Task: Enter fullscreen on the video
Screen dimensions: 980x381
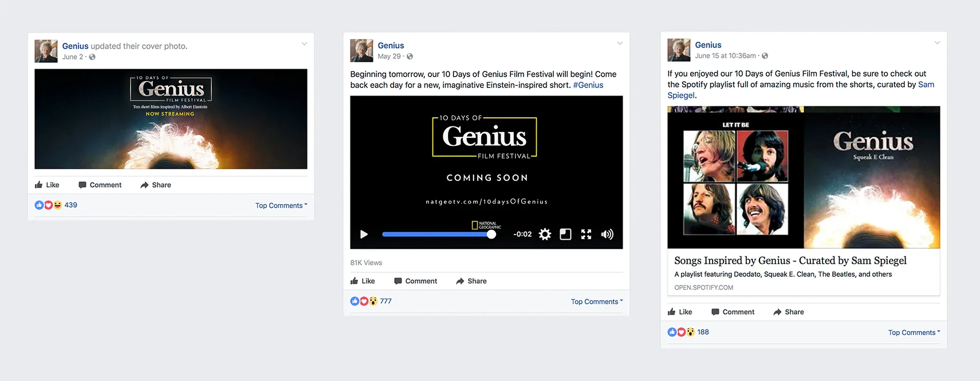Action: click(586, 234)
